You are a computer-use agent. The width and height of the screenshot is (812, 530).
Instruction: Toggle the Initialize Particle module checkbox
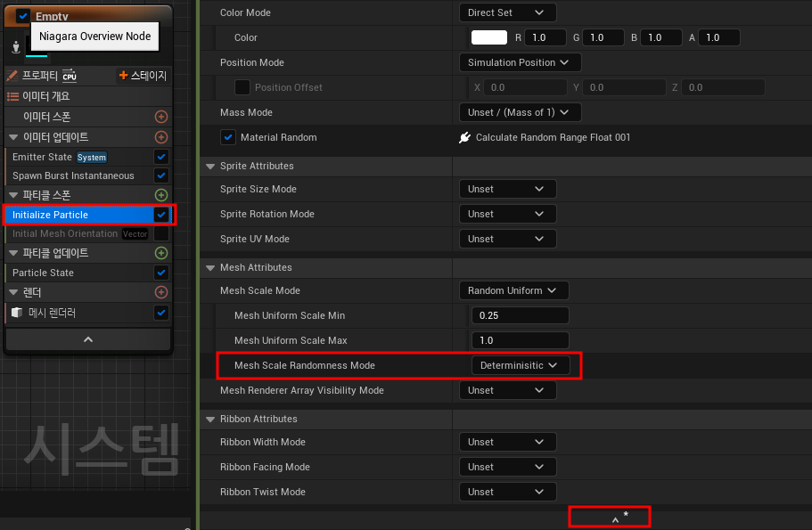pos(161,215)
